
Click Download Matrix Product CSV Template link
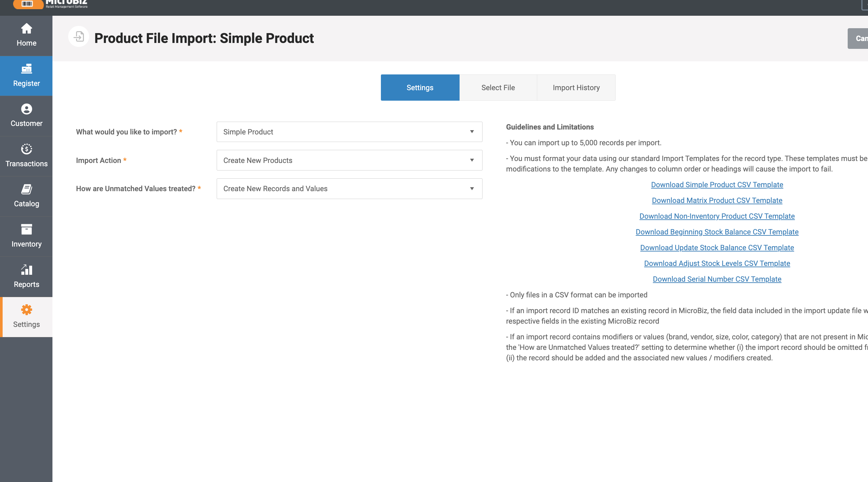(x=717, y=201)
